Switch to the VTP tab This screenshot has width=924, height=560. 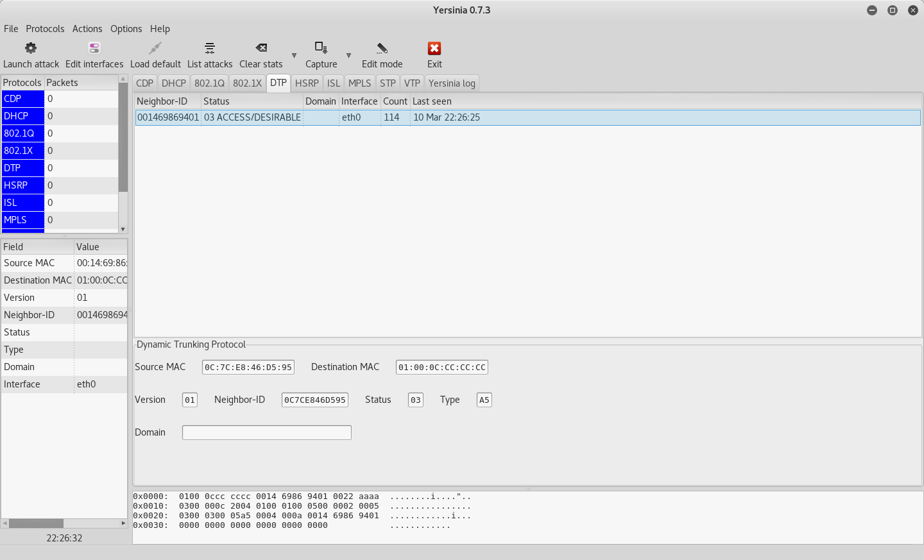[x=412, y=83]
